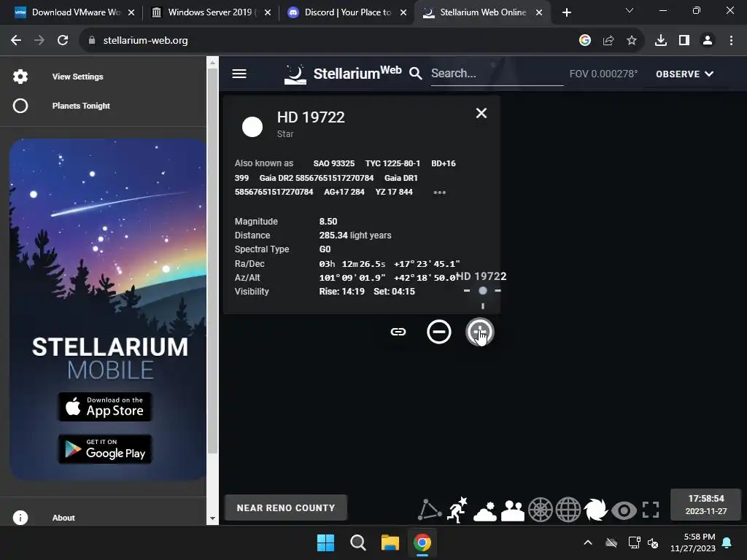Click the search magnifier icon in Stellarium
This screenshot has width=747, height=560.
click(x=415, y=74)
